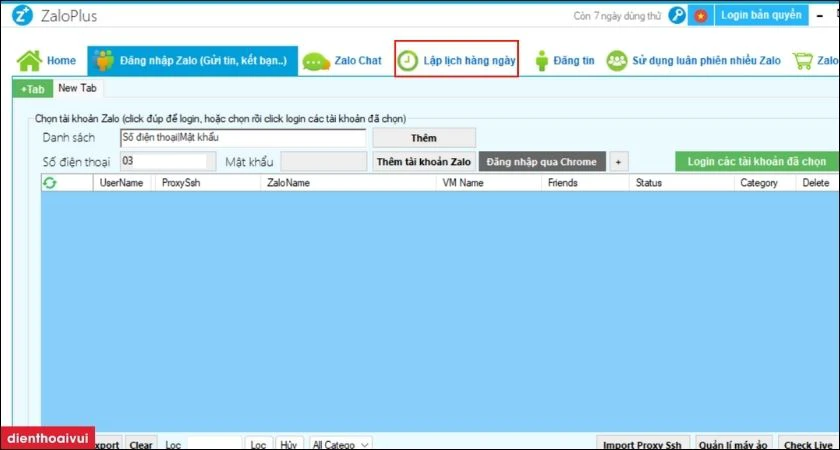Click Login các tài khoản đã chọn

click(x=757, y=161)
